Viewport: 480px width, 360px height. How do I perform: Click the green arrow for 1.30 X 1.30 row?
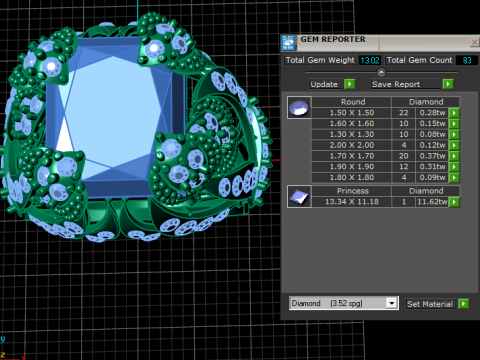pos(454,134)
